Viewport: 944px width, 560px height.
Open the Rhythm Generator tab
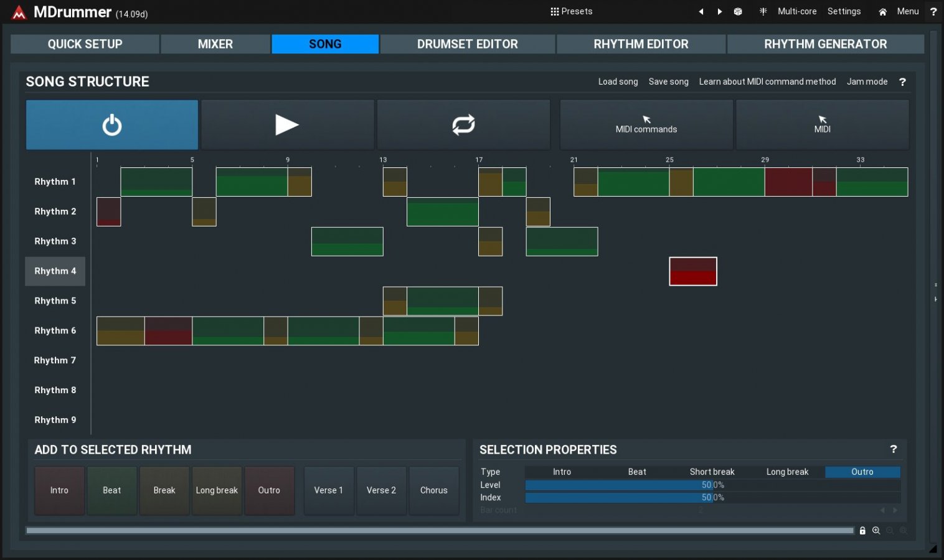click(825, 44)
